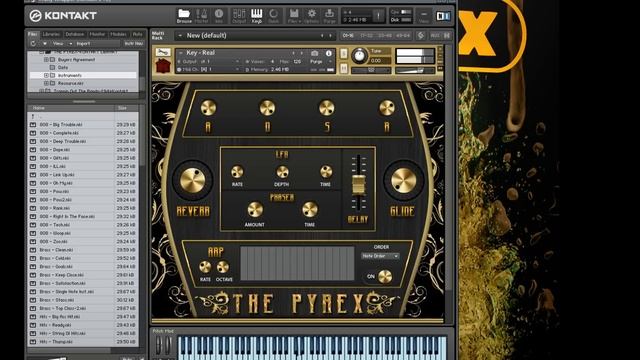This screenshot has width=640, height=360.
Task: Select rack page 17-32
Action: click(367, 36)
